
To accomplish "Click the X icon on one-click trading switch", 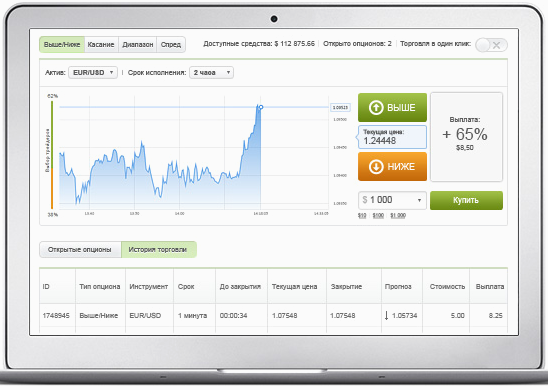I will point(497,45).
